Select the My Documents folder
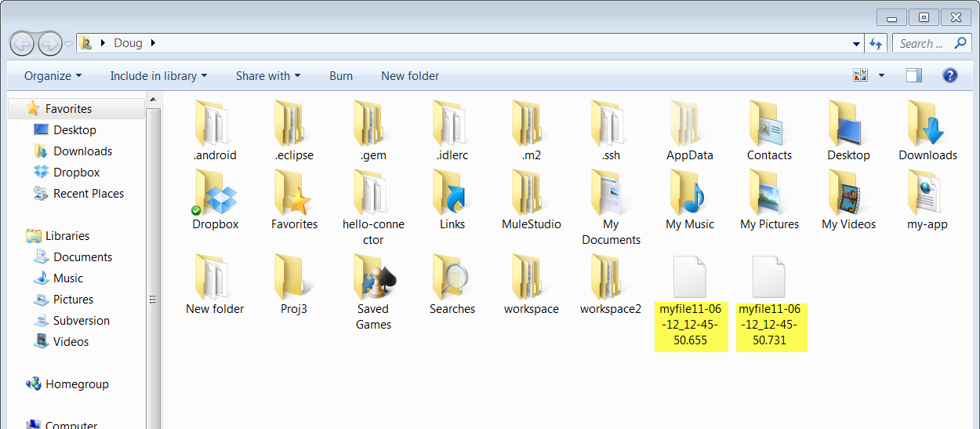This screenshot has width=980, height=429. [x=611, y=208]
